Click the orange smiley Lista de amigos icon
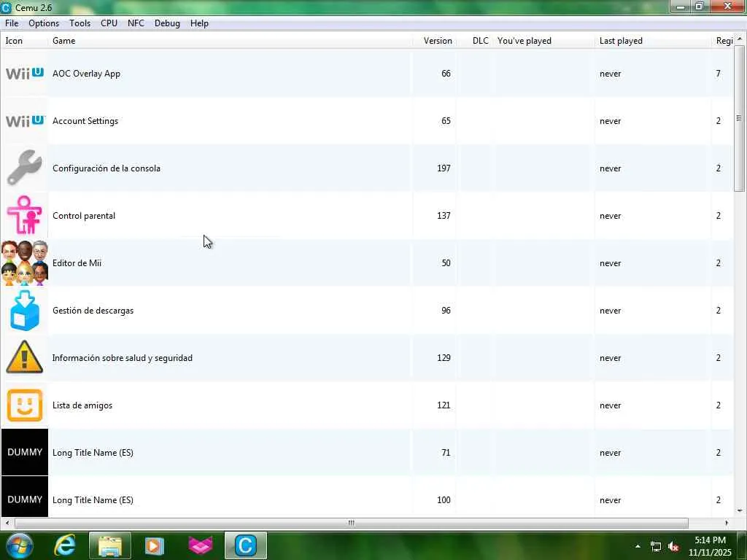 point(25,405)
